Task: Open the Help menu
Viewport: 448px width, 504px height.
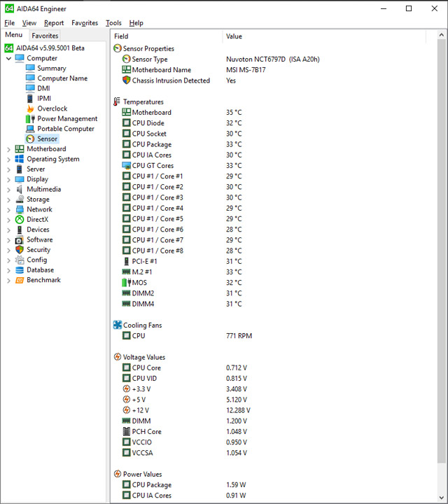Action: tap(136, 23)
